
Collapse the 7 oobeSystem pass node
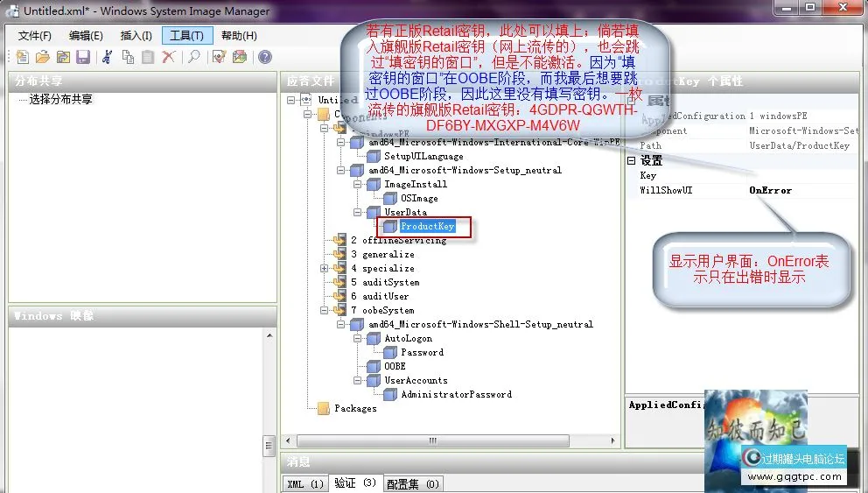325,310
